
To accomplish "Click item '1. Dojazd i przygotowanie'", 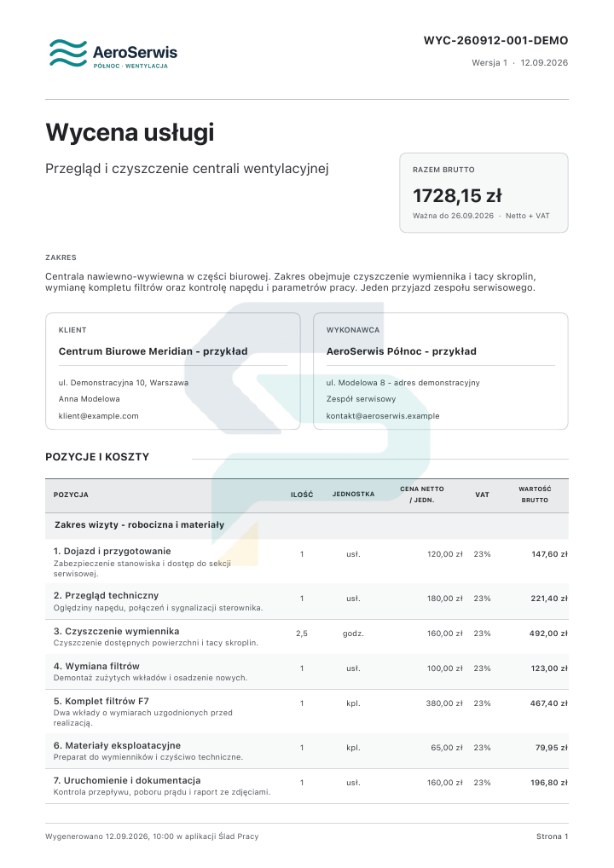I will tap(113, 551).
